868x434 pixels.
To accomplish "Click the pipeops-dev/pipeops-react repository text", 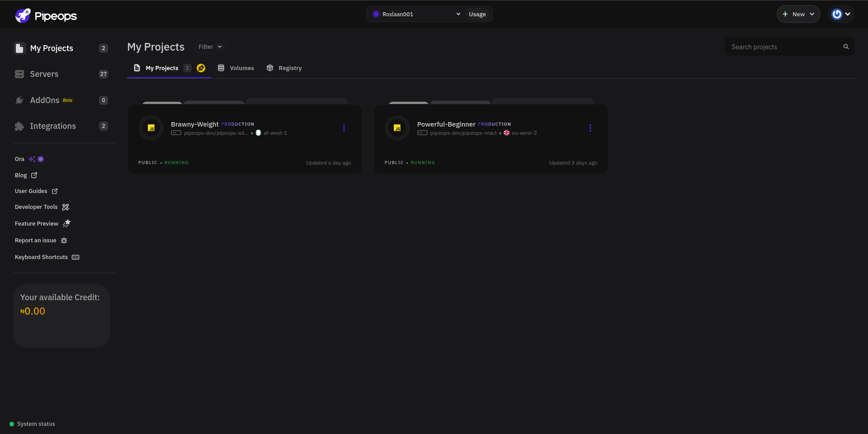I will (x=463, y=133).
